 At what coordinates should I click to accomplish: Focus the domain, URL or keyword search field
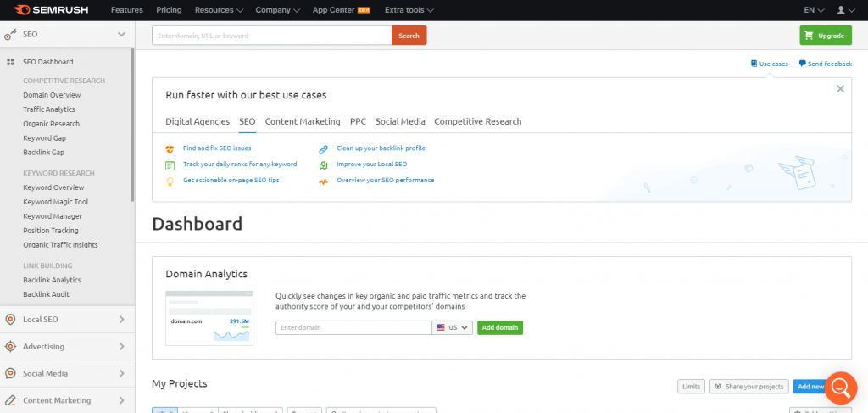(x=272, y=36)
